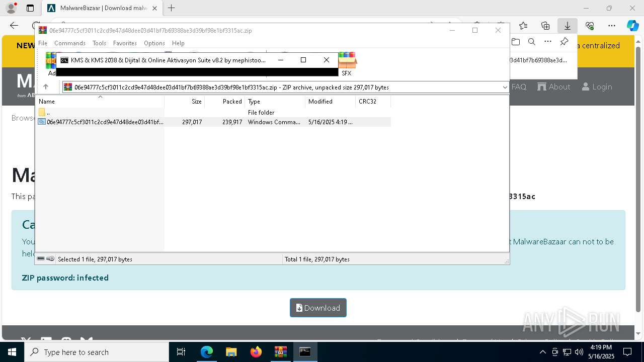This screenshot has width=644, height=362.
Task: Switch to WinRAR from the taskbar
Action: pos(280,352)
